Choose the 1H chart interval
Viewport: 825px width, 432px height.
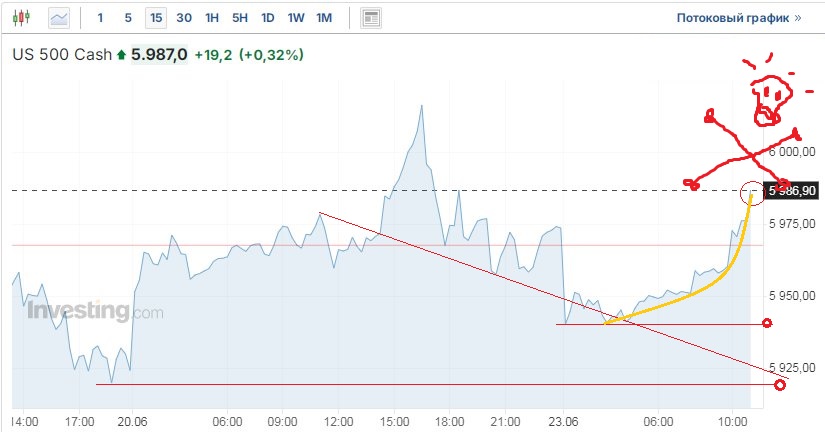point(212,18)
